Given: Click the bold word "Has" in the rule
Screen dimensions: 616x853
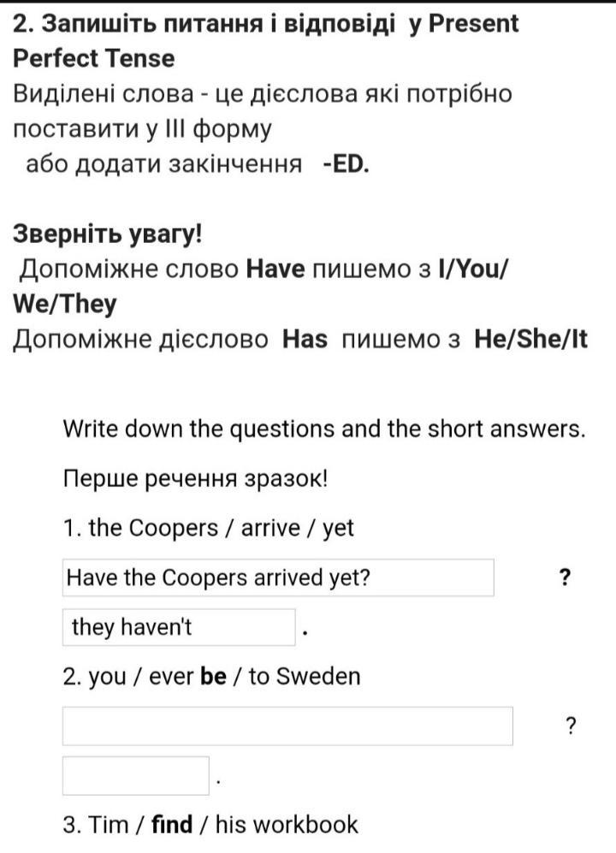Looking at the screenshot, I should pyautogui.click(x=305, y=340).
